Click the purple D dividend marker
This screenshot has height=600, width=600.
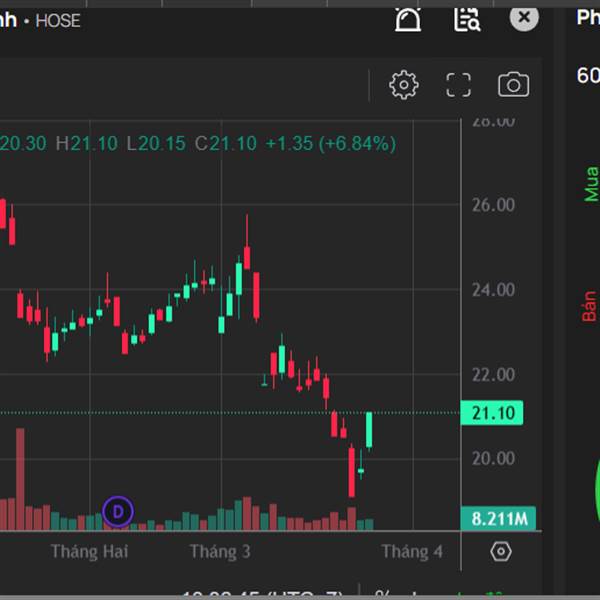click(x=118, y=512)
